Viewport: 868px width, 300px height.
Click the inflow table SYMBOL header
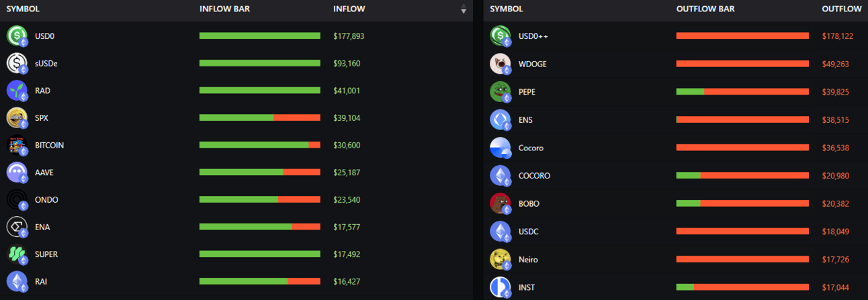tap(22, 9)
